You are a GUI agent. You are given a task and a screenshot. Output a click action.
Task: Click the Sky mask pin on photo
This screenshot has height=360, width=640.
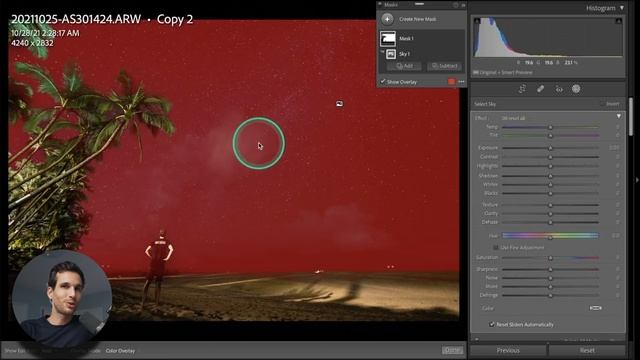(339, 104)
